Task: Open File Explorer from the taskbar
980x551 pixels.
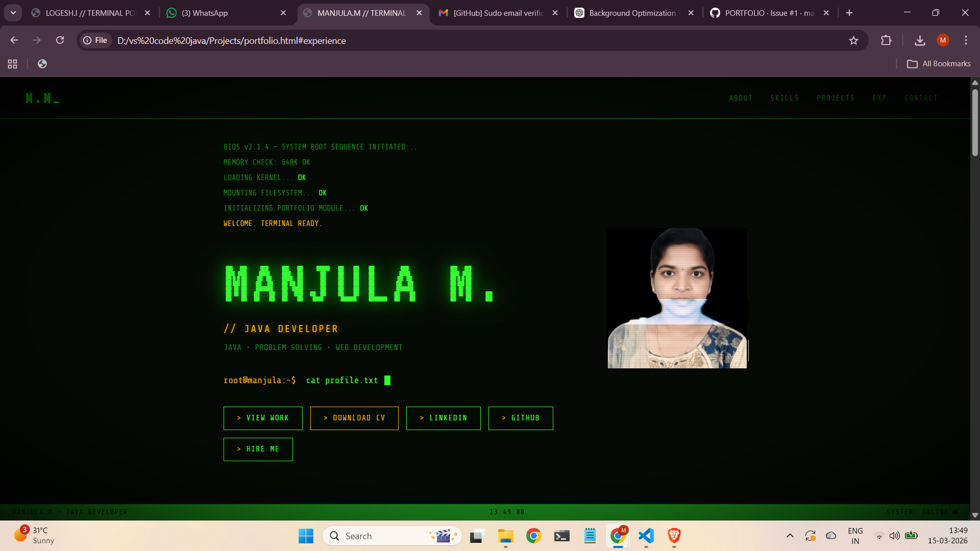Action: [x=505, y=536]
